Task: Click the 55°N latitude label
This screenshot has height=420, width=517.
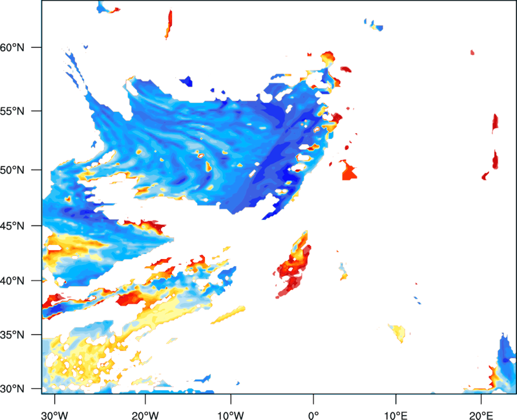Action: [x=12, y=111]
